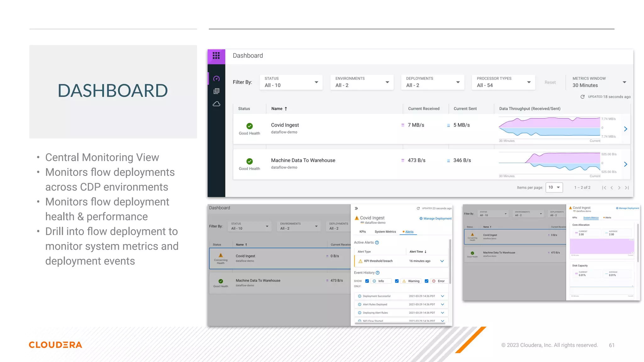
Task: Click the Machine Data To Warehouse throughput chart
Action: [x=550, y=163]
